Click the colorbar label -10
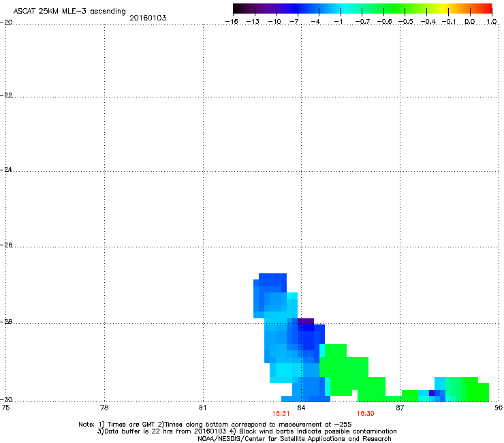 274,22
